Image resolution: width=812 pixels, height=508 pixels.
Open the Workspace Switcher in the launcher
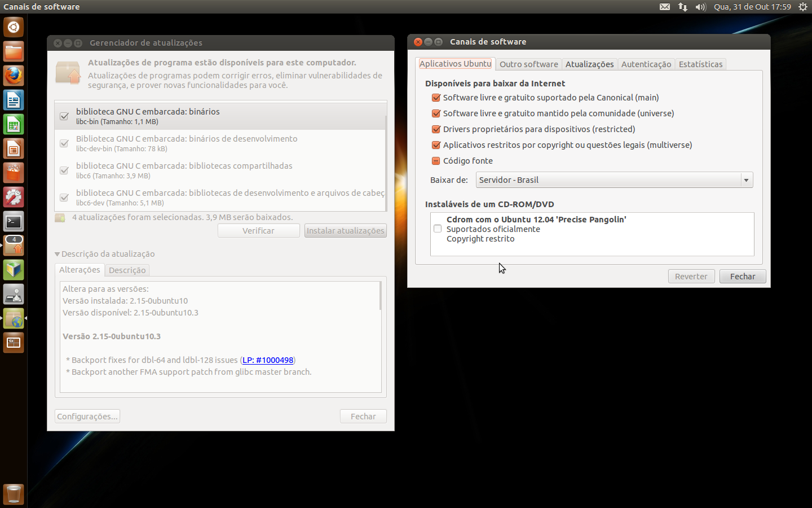(x=14, y=343)
